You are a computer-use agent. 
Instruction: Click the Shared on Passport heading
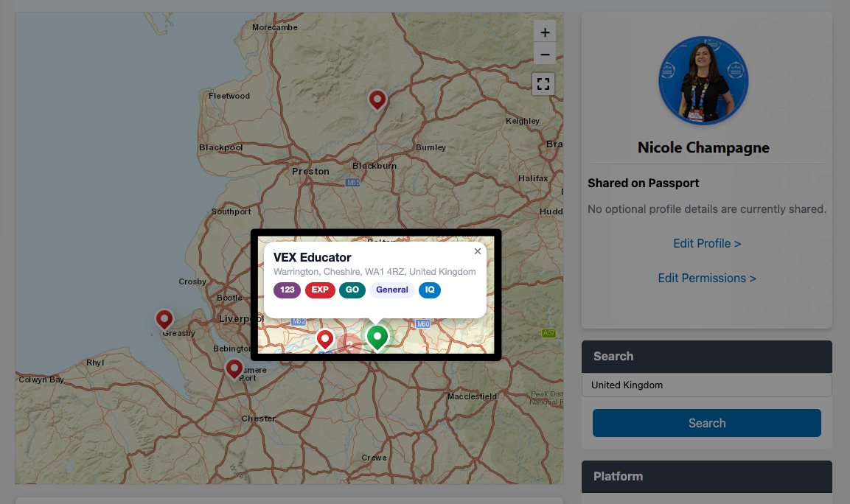[644, 183]
